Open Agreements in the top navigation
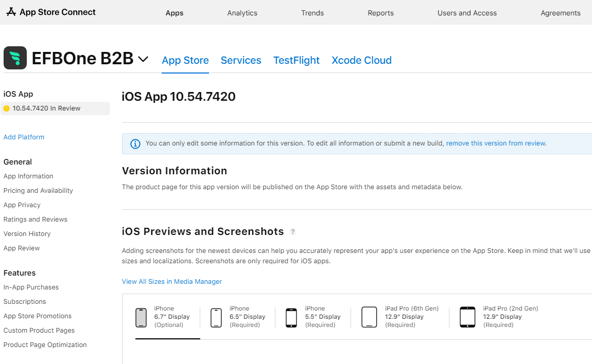This screenshot has width=592, height=364. pos(560,13)
